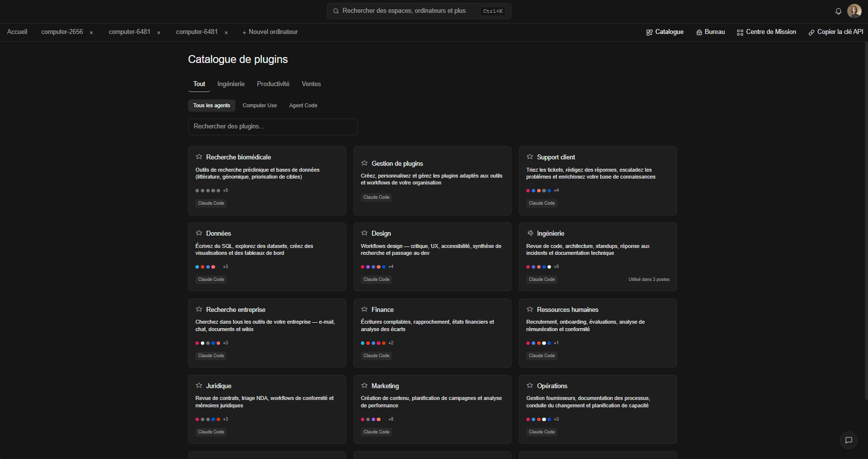Open Centre de Mission
868x459 pixels.
coord(766,32)
